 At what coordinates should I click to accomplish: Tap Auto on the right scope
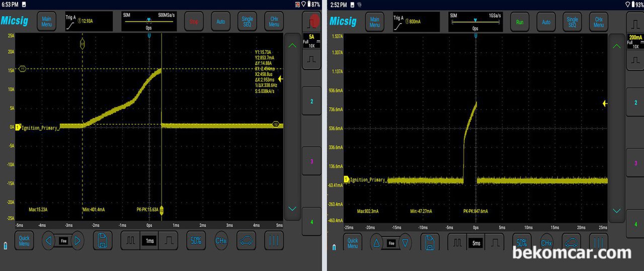546,22
